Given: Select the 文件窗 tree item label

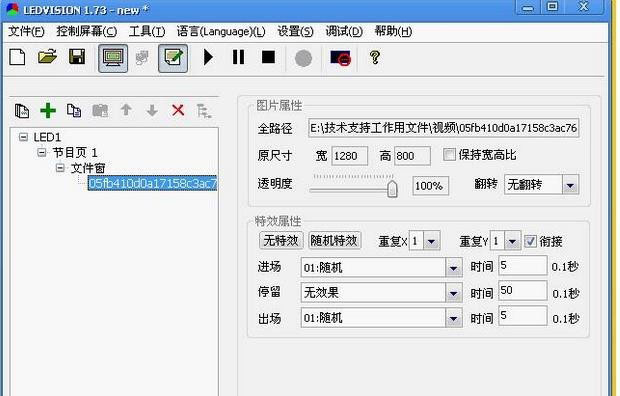Looking at the screenshot, I should click(x=88, y=168).
